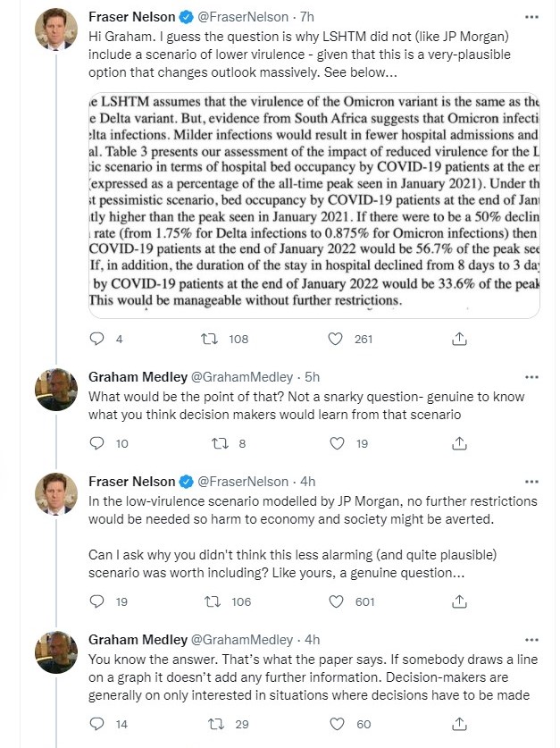Reply to Fraser Nelson's first tweet
Image resolution: width=560 pixels, height=748 pixels.
[x=98, y=339]
